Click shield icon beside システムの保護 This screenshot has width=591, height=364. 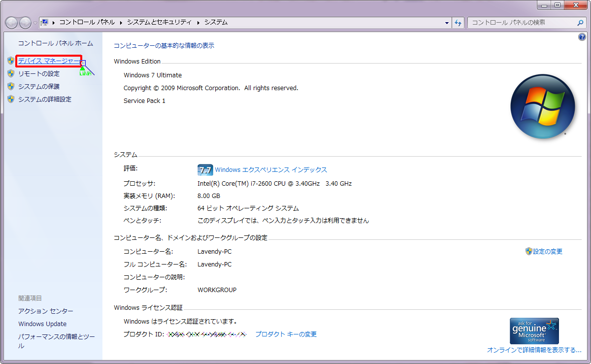click(11, 86)
